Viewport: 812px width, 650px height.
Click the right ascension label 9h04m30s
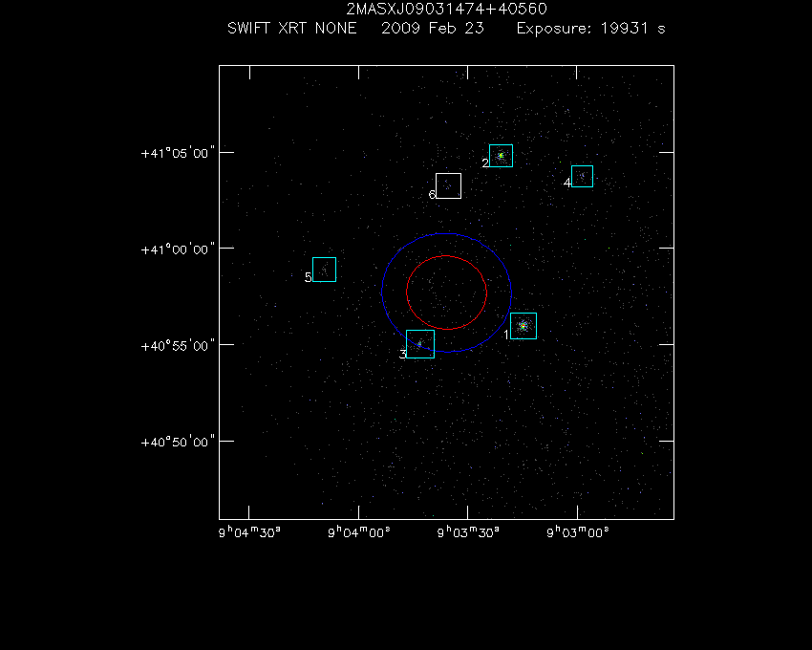249,531
